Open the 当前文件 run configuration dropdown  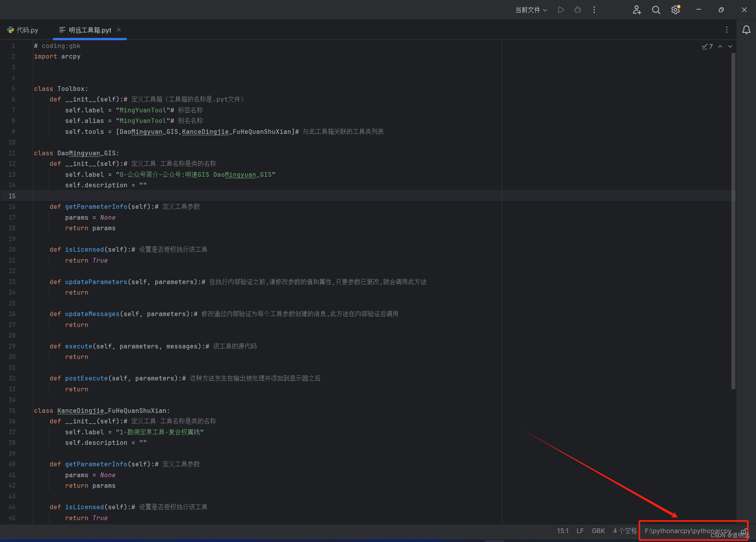531,10
